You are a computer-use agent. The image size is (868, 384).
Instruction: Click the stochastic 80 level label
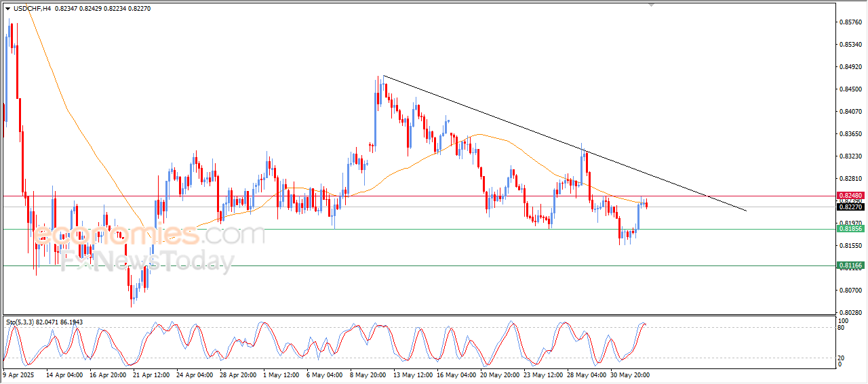842,328
